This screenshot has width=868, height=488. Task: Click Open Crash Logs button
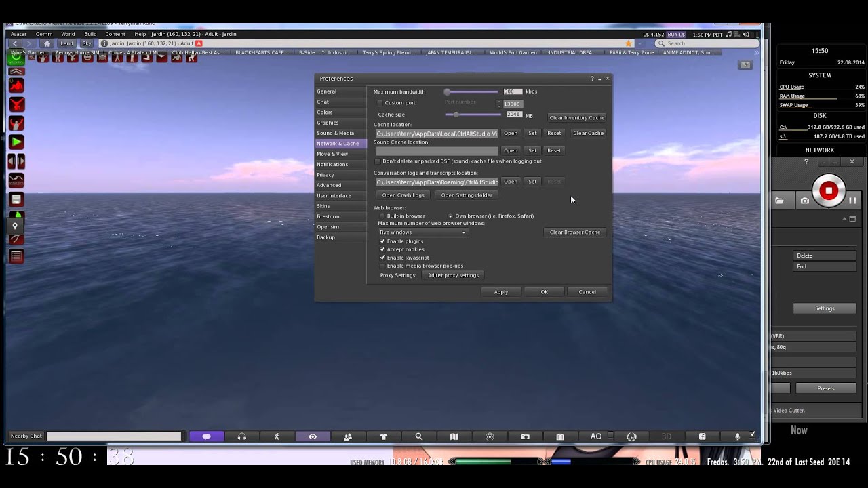click(403, 195)
